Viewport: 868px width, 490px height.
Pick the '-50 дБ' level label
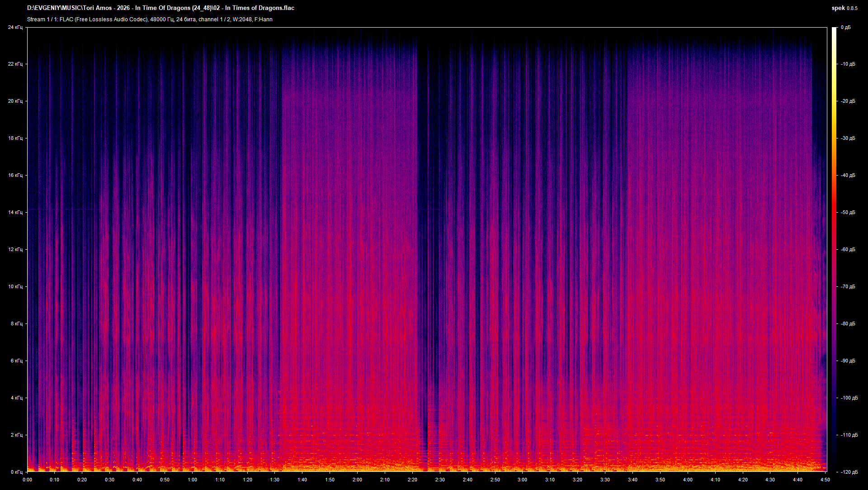(x=848, y=213)
